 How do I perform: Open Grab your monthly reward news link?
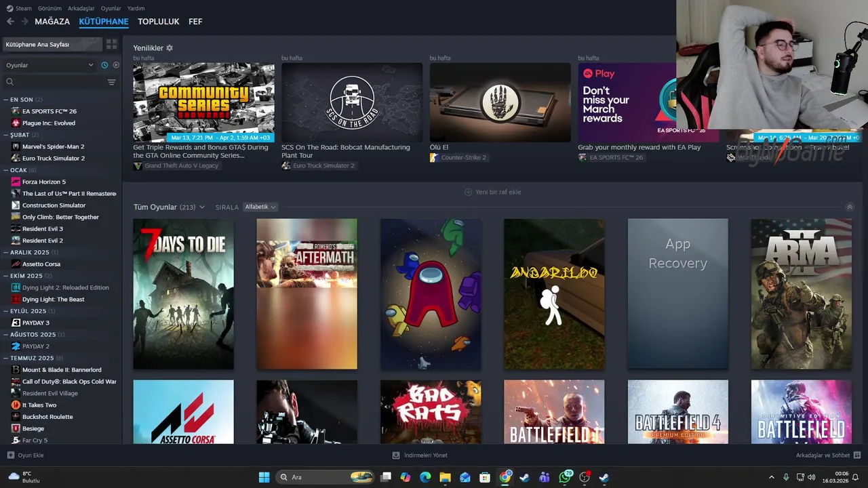point(639,147)
